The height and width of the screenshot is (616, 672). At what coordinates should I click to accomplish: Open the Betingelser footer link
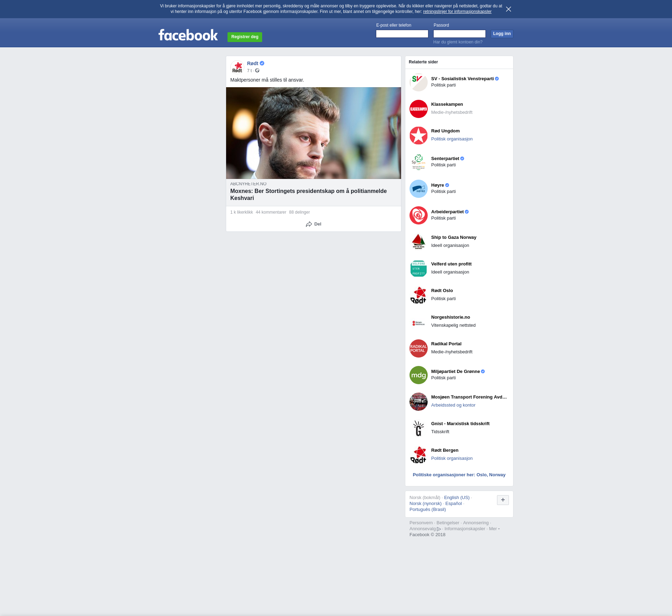click(448, 523)
